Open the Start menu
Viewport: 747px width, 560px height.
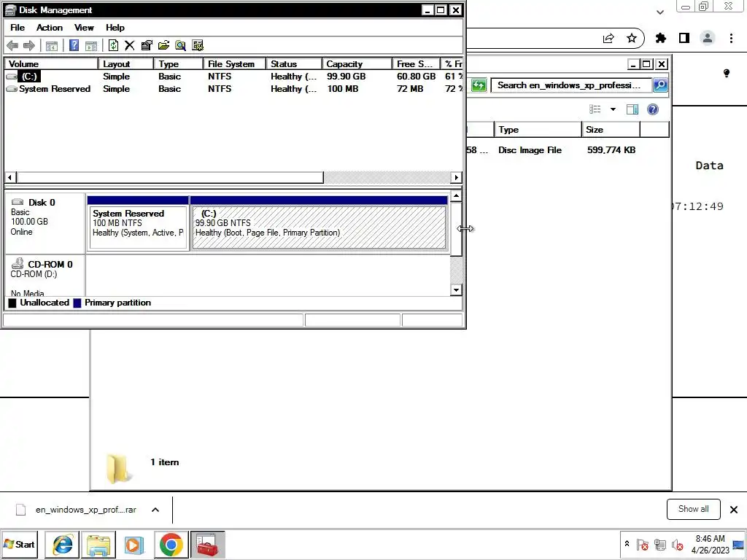pyautogui.click(x=19, y=544)
